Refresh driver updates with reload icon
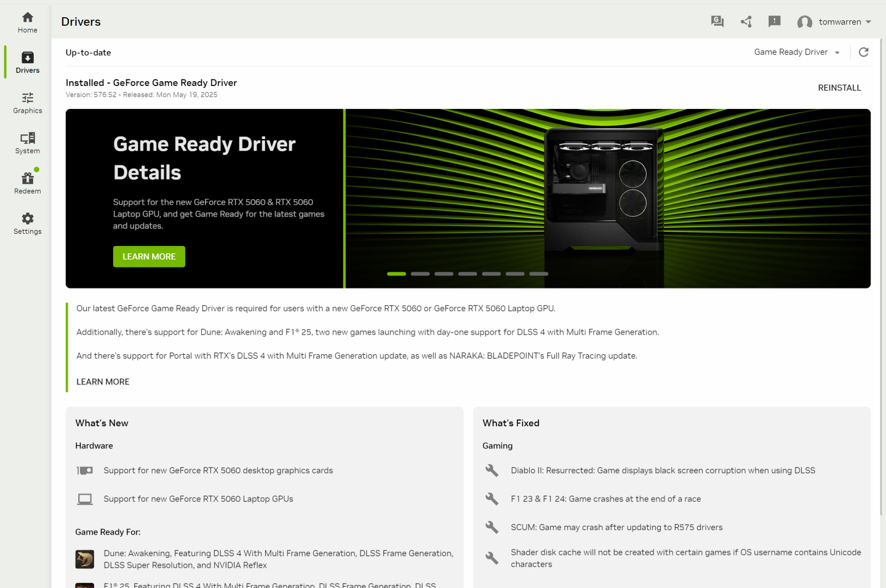This screenshot has width=886, height=588. coord(863,52)
